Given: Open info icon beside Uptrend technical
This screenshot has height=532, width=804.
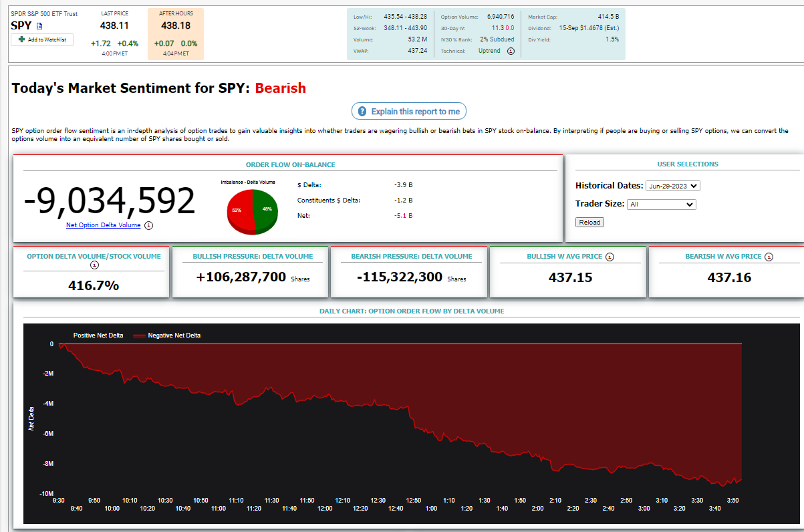Looking at the screenshot, I should point(511,51).
